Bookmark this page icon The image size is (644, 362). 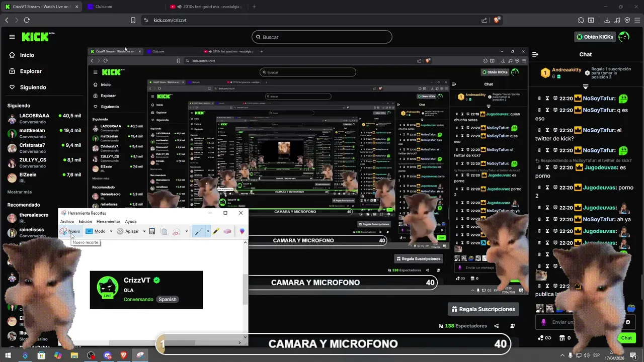[133, 20]
